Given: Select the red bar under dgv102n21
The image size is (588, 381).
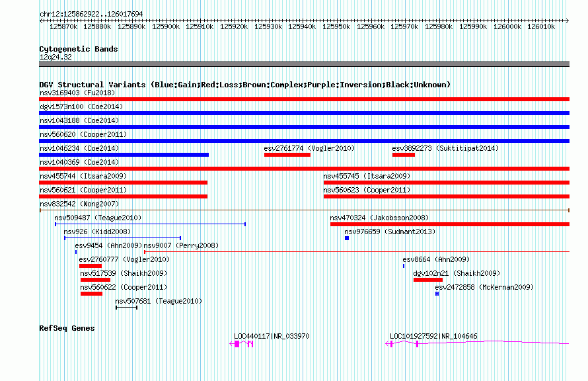Looking at the screenshot, I should [428, 280].
